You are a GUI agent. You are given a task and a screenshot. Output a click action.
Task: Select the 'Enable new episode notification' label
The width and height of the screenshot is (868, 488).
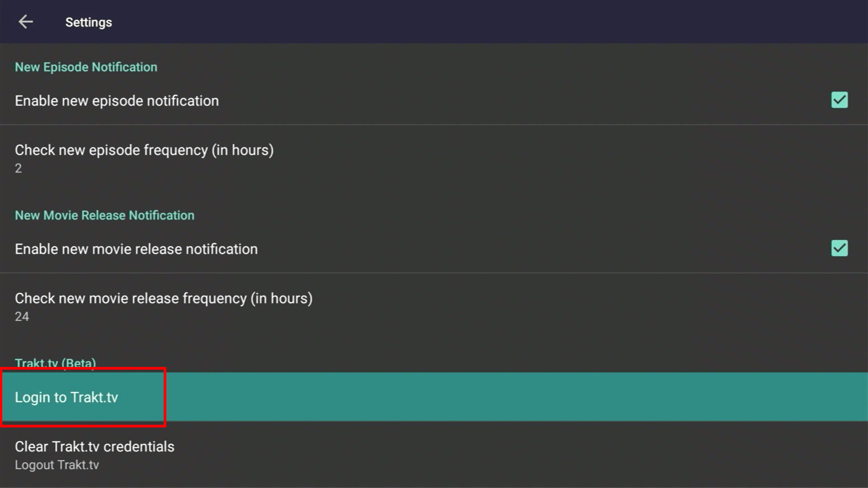pyautogui.click(x=117, y=101)
